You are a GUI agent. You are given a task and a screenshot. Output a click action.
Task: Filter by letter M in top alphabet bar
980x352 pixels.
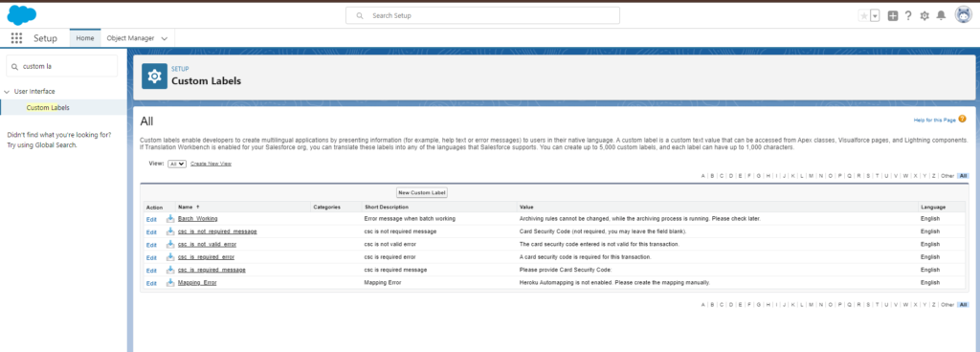(x=811, y=176)
